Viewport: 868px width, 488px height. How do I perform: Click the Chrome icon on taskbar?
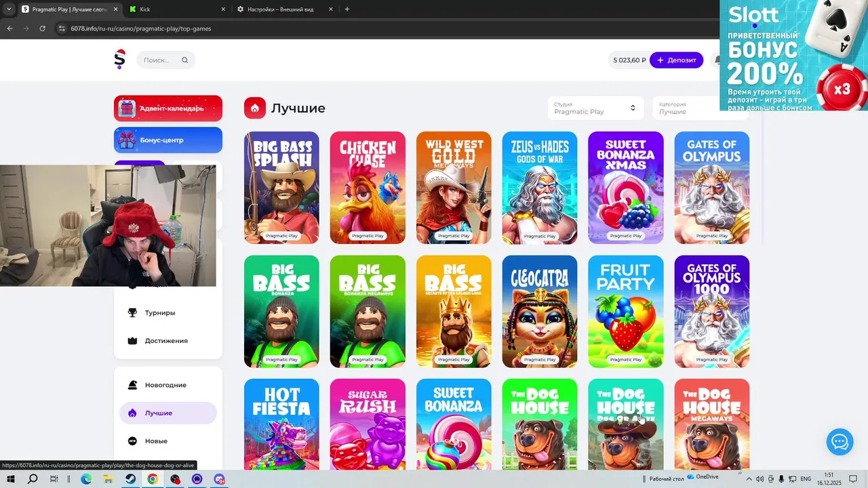click(153, 479)
